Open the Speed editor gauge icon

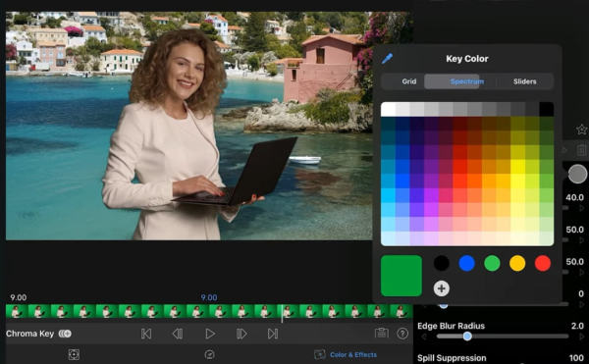click(210, 354)
